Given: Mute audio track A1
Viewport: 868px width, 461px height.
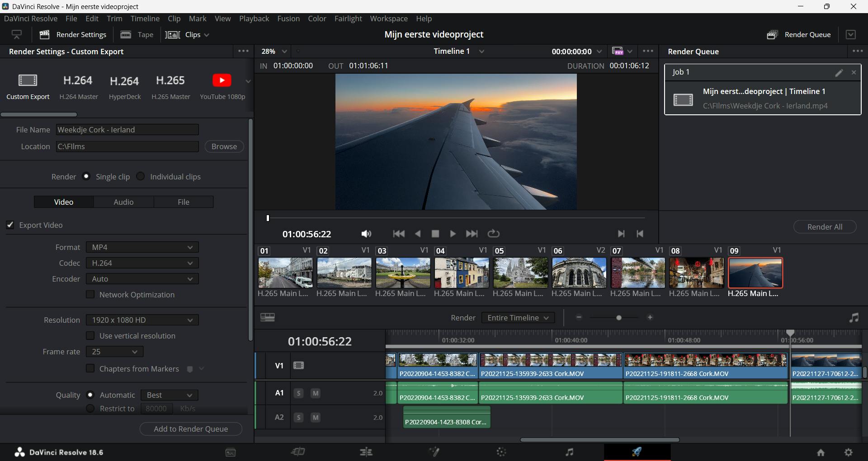Looking at the screenshot, I should click(316, 393).
